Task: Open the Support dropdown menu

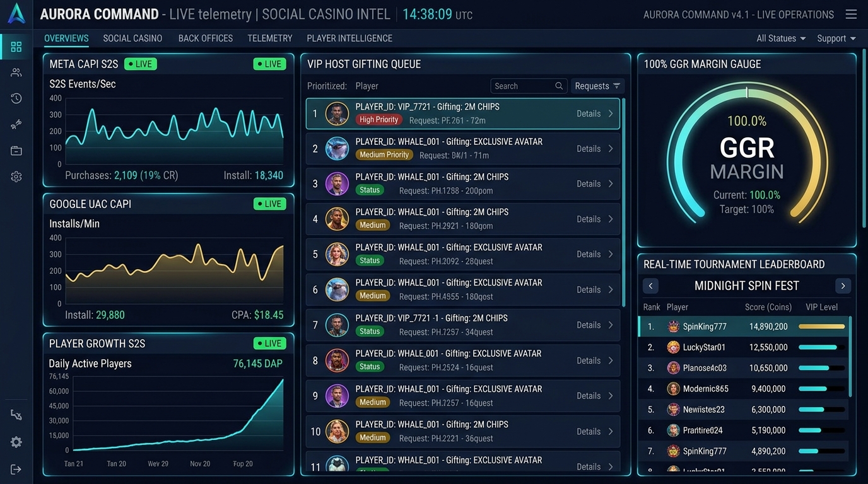Action: point(836,38)
